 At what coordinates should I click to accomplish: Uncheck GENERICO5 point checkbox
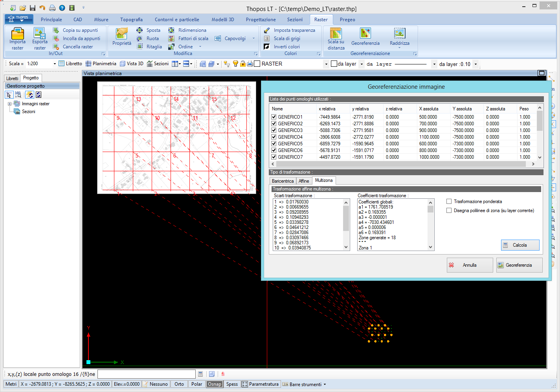(x=274, y=144)
